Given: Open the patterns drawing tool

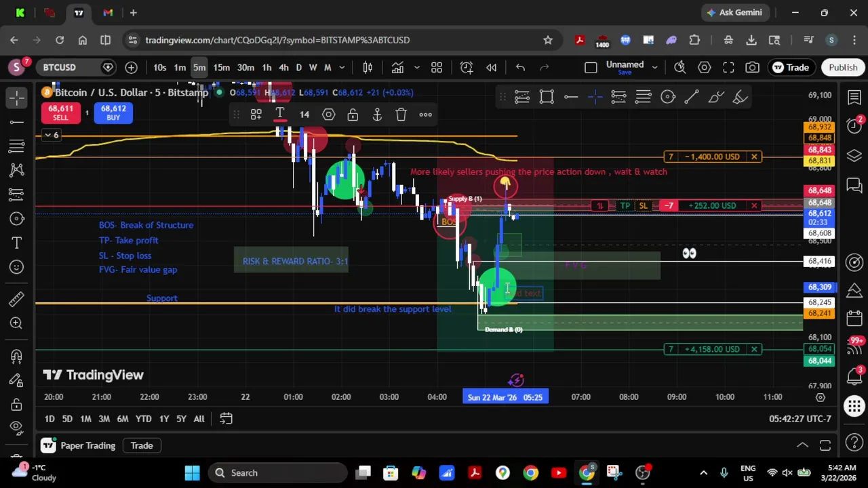Looking at the screenshot, I should [17, 170].
